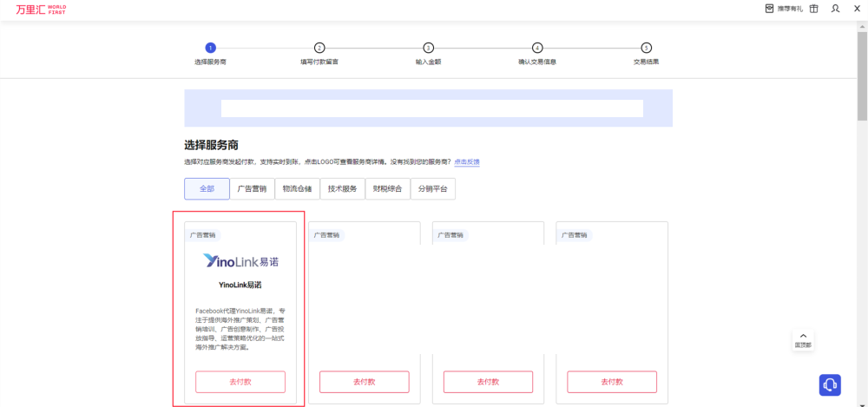Switch to the 分销平台 tab
The height and width of the screenshot is (407, 868).
[432, 189]
